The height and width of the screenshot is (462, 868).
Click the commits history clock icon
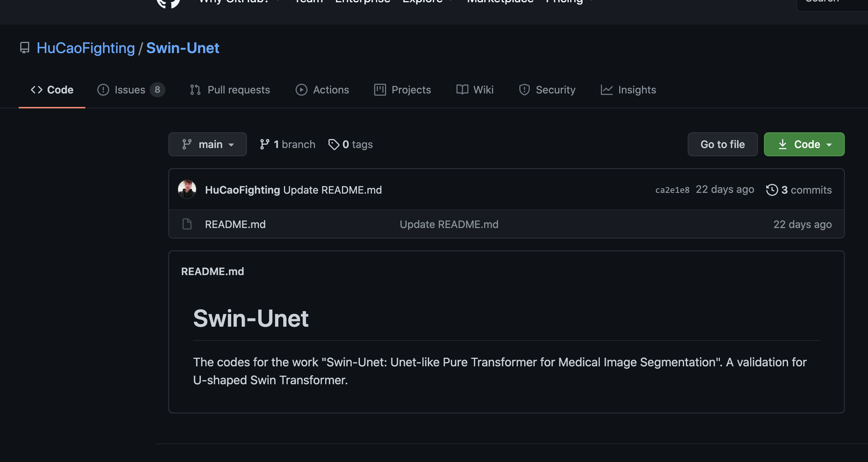click(772, 190)
